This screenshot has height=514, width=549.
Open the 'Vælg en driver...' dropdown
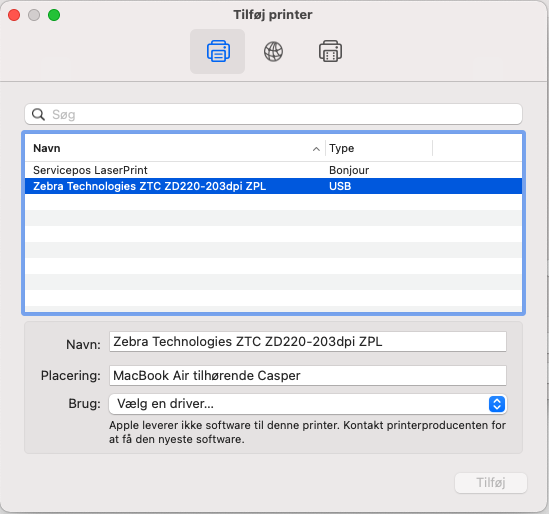tap(308, 404)
